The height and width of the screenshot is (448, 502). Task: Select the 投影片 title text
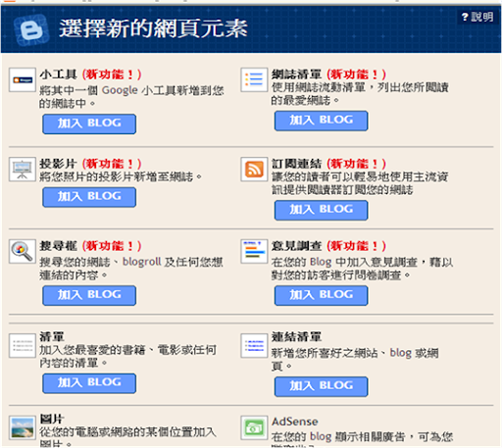click(x=59, y=164)
